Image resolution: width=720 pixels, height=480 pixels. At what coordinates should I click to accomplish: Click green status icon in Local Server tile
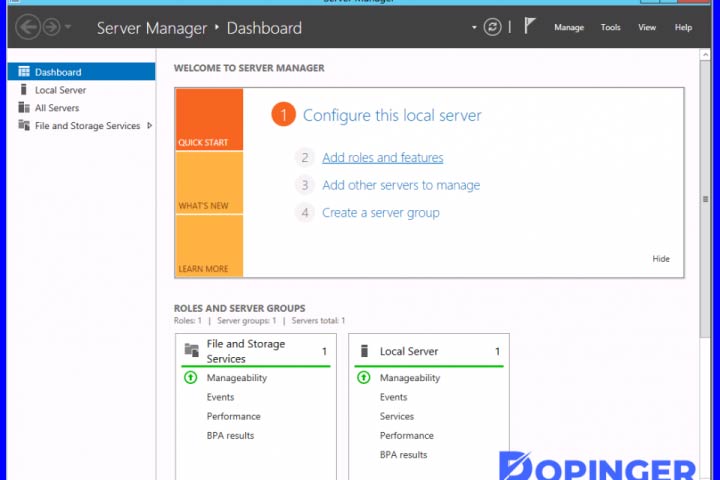click(x=364, y=378)
